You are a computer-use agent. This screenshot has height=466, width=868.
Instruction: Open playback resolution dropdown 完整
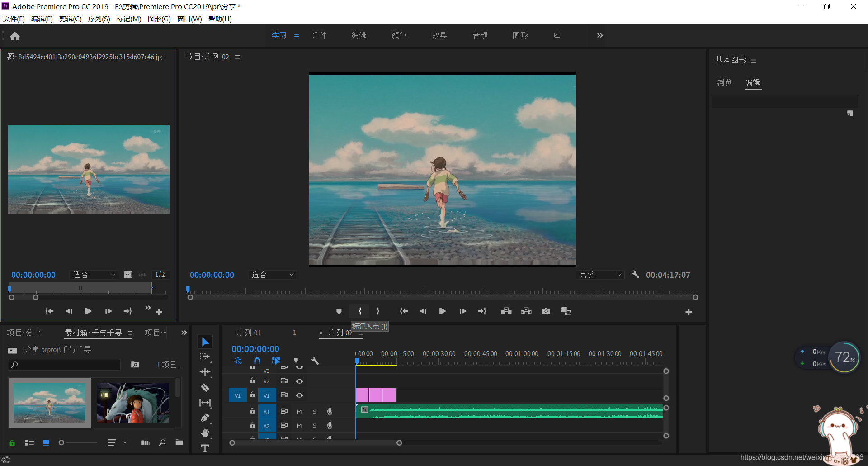pyautogui.click(x=600, y=275)
